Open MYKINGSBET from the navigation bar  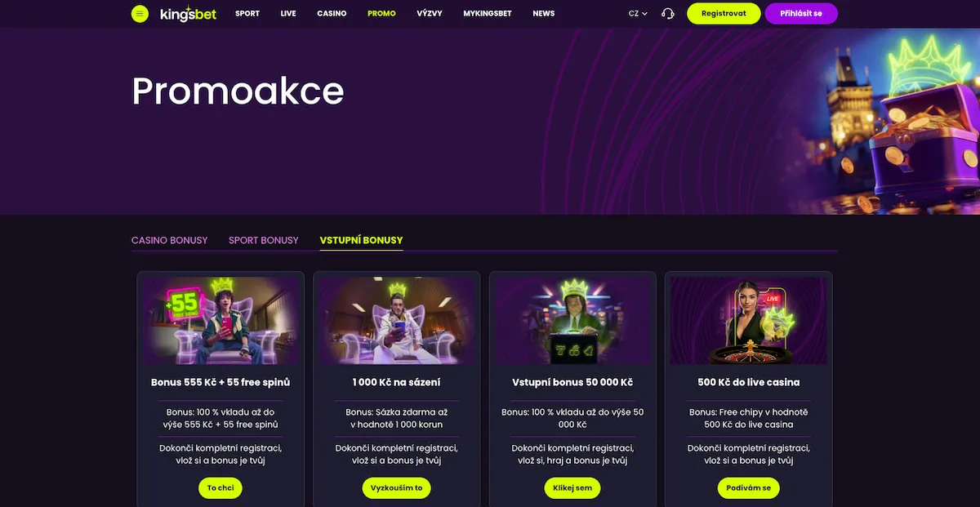tap(488, 14)
